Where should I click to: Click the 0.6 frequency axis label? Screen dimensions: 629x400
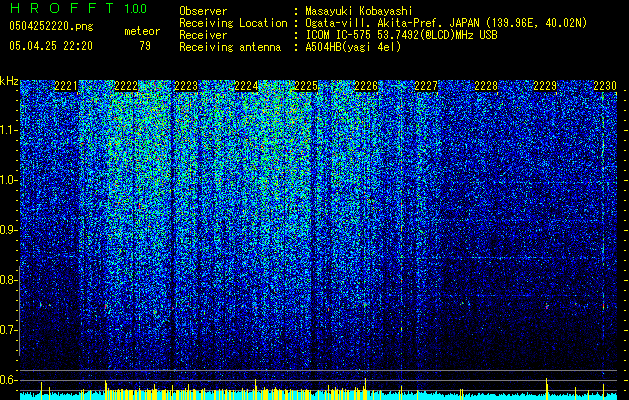8,380
